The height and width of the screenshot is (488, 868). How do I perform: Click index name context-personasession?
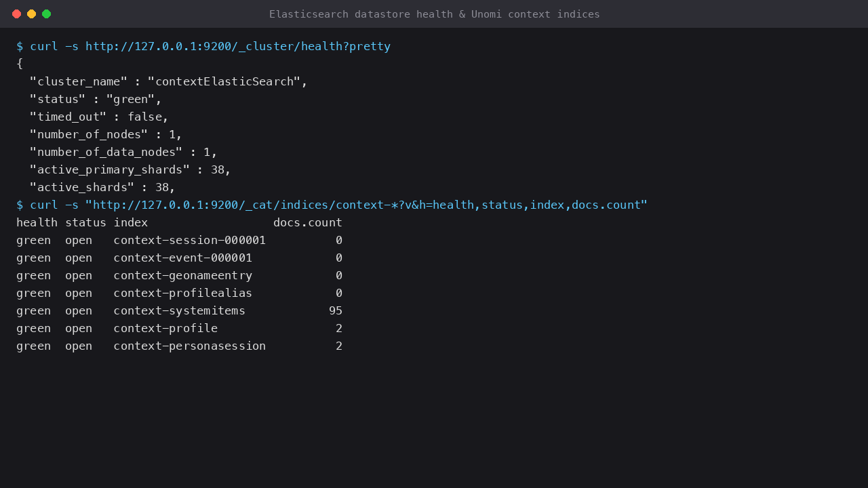coord(190,346)
